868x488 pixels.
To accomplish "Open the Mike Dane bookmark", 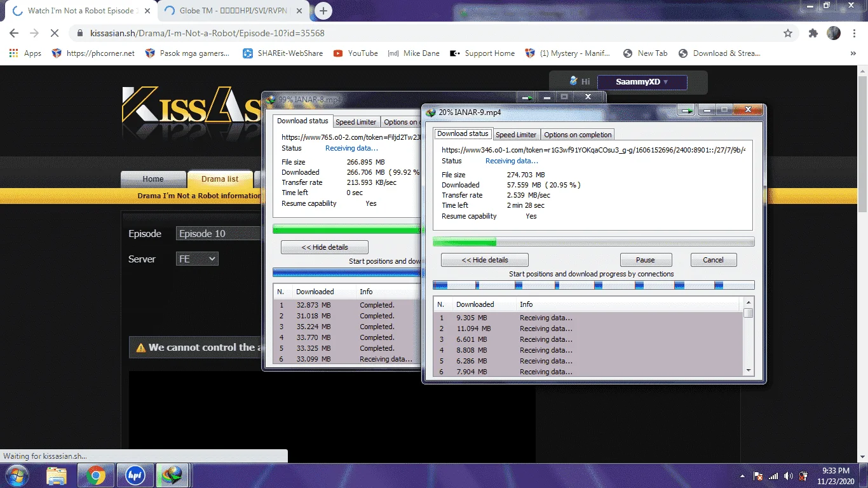I will (414, 53).
